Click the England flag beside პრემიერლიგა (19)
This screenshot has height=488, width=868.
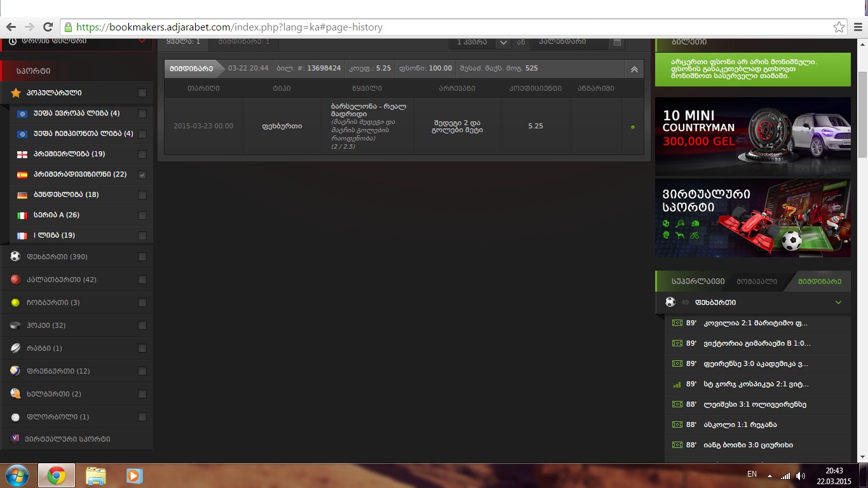pos(22,154)
